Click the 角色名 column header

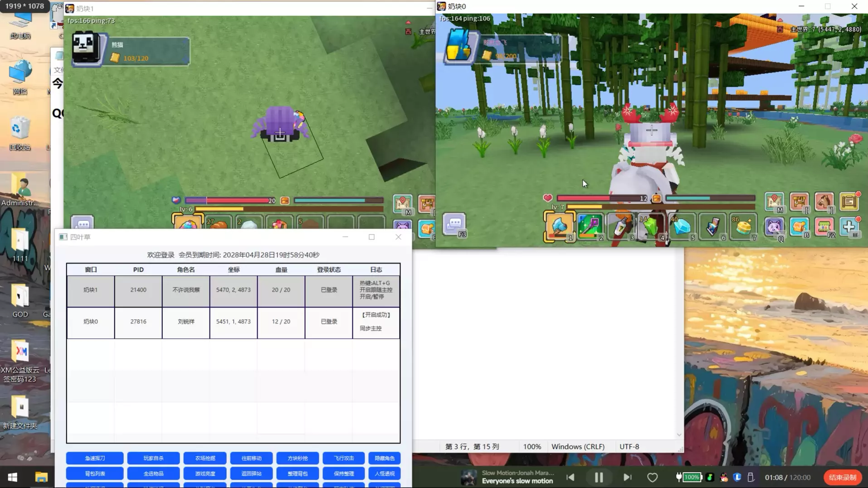(186, 270)
